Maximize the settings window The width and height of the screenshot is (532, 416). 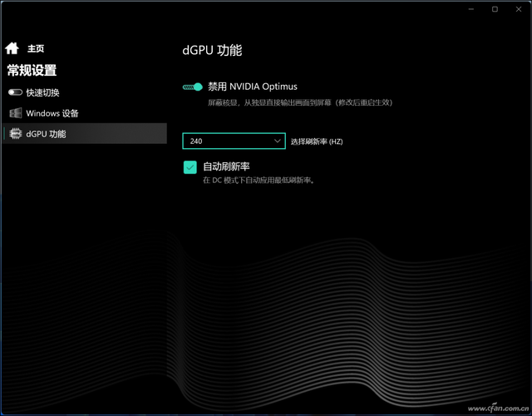pos(495,9)
